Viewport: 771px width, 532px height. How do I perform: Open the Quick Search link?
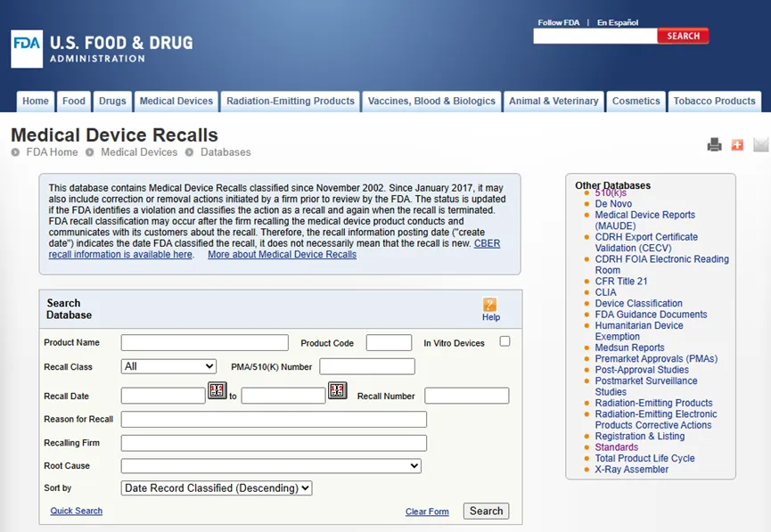(x=77, y=511)
